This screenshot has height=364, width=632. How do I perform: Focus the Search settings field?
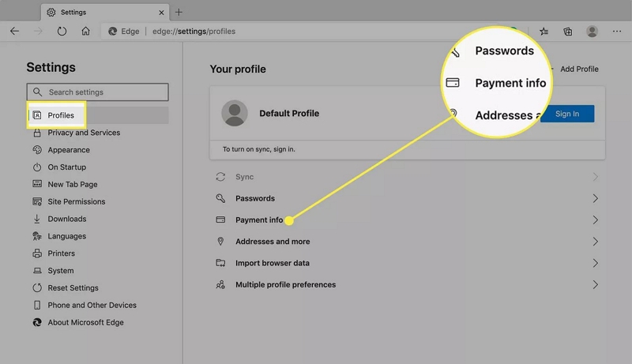click(x=97, y=92)
